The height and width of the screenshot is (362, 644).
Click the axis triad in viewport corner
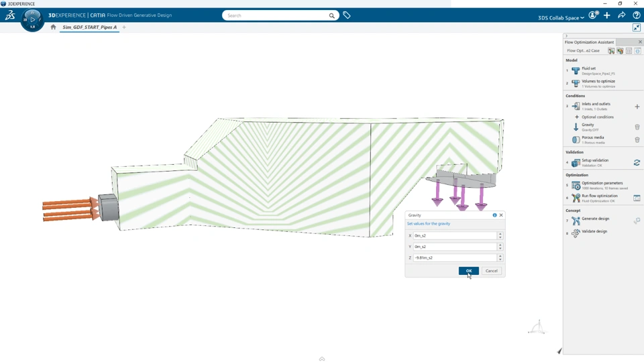[537, 327]
